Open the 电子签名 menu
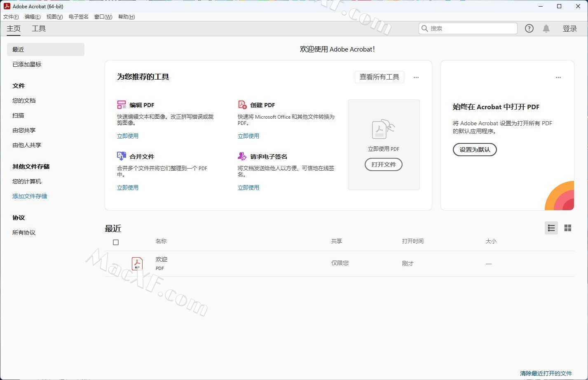This screenshot has height=380, width=588. (79, 17)
